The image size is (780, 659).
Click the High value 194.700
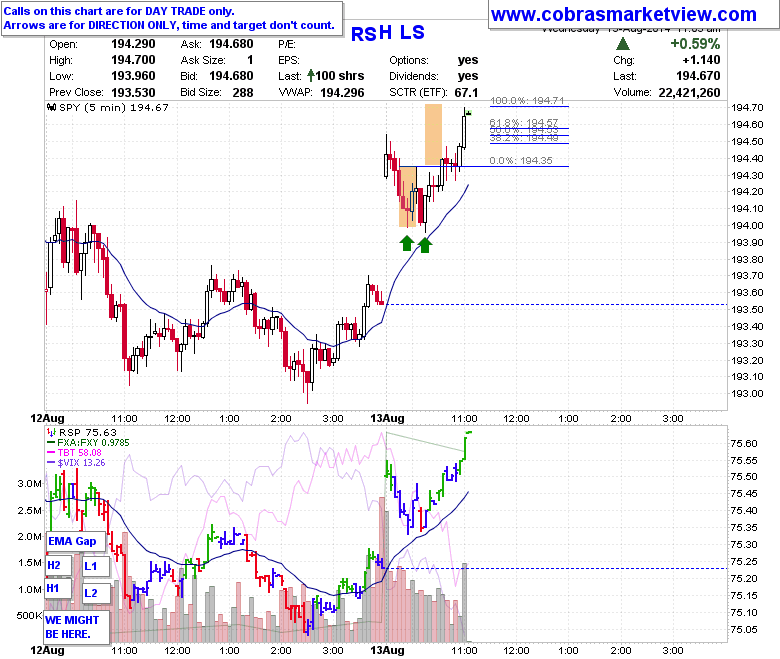pyautogui.click(x=133, y=60)
